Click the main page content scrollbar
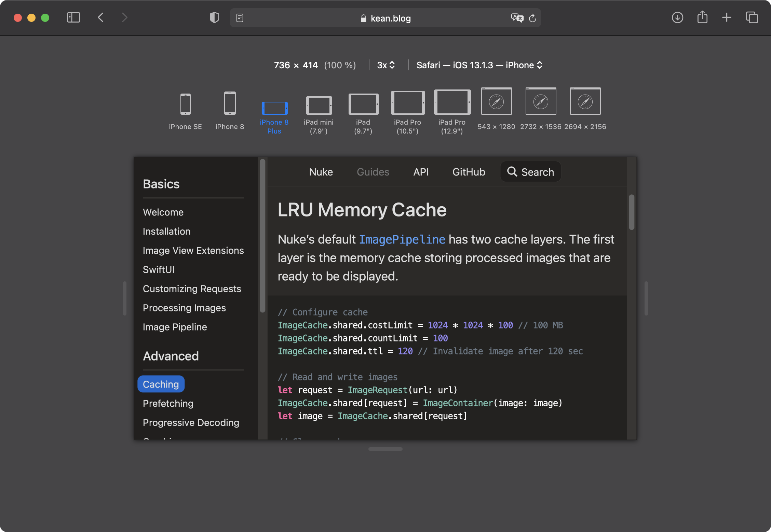The image size is (771, 532). 632,212
